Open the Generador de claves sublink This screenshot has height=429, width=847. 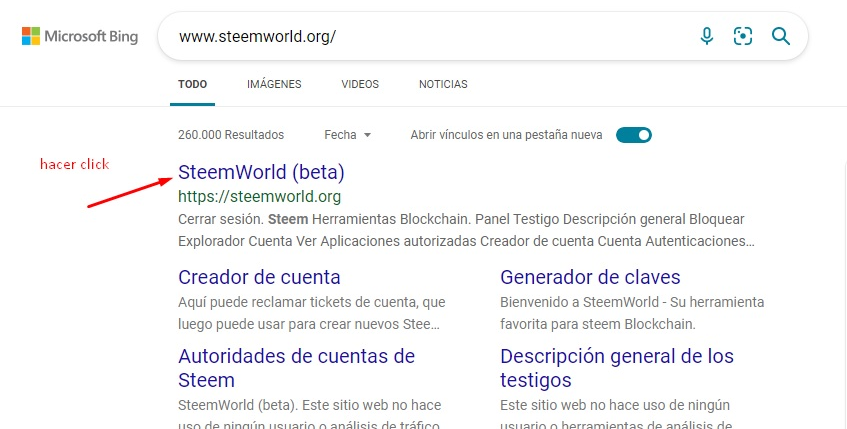[x=590, y=277]
